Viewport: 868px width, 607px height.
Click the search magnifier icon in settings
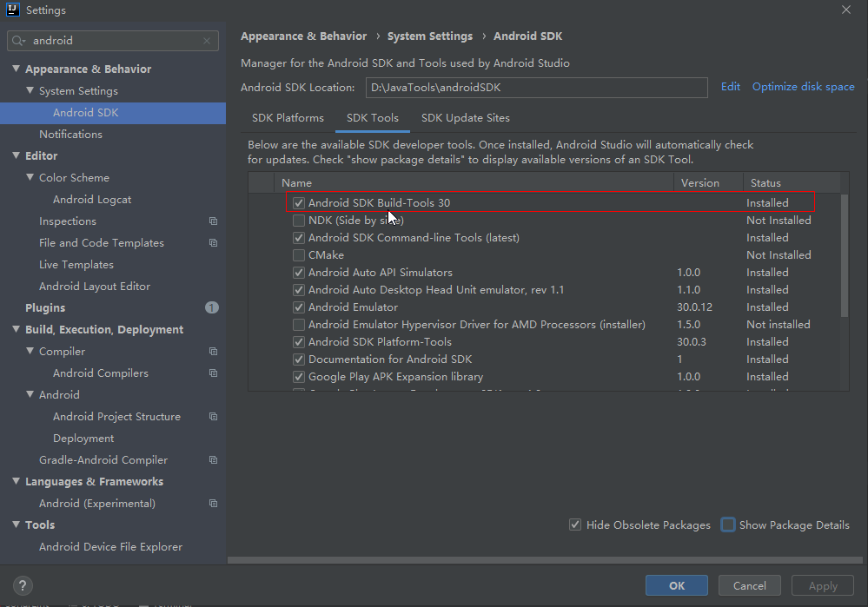18,41
